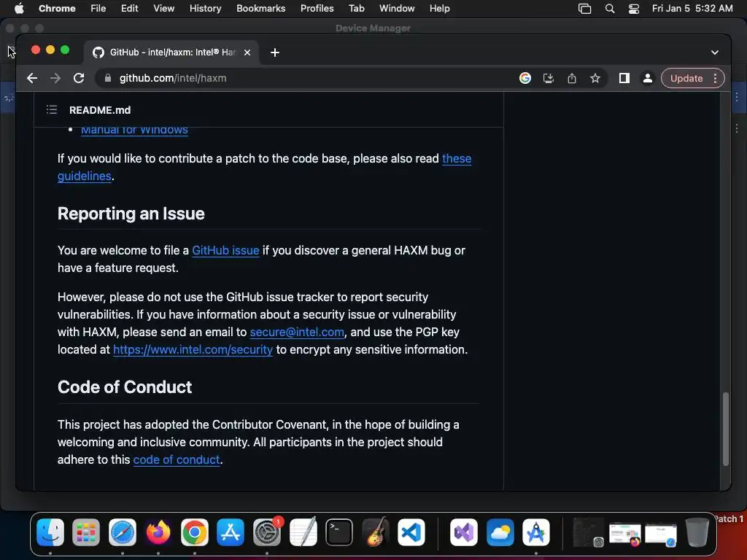Go back to the previous page
The width and height of the screenshot is (747, 560).
pyautogui.click(x=32, y=78)
